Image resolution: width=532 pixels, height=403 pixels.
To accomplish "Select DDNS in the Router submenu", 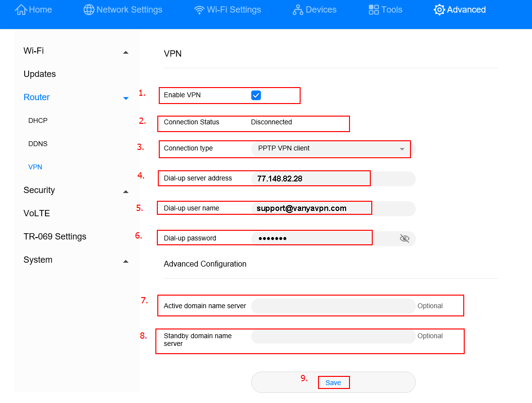I will click(38, 144).
